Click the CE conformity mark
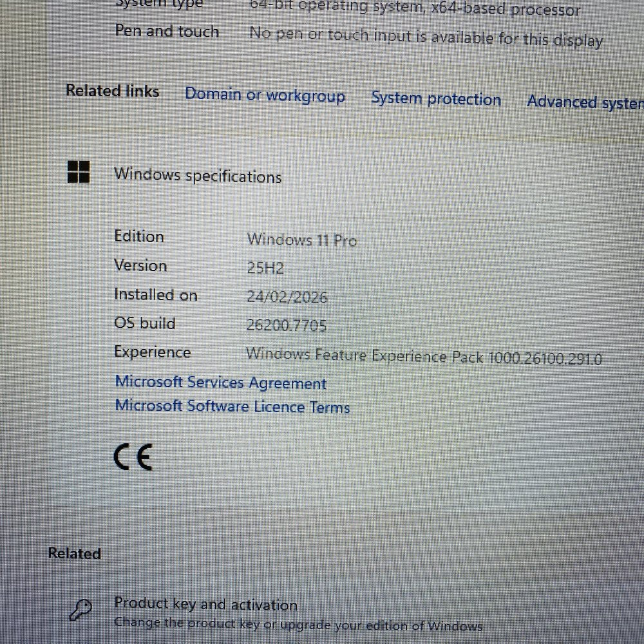Screen dimensions: 644x644 tap(133, 457)
